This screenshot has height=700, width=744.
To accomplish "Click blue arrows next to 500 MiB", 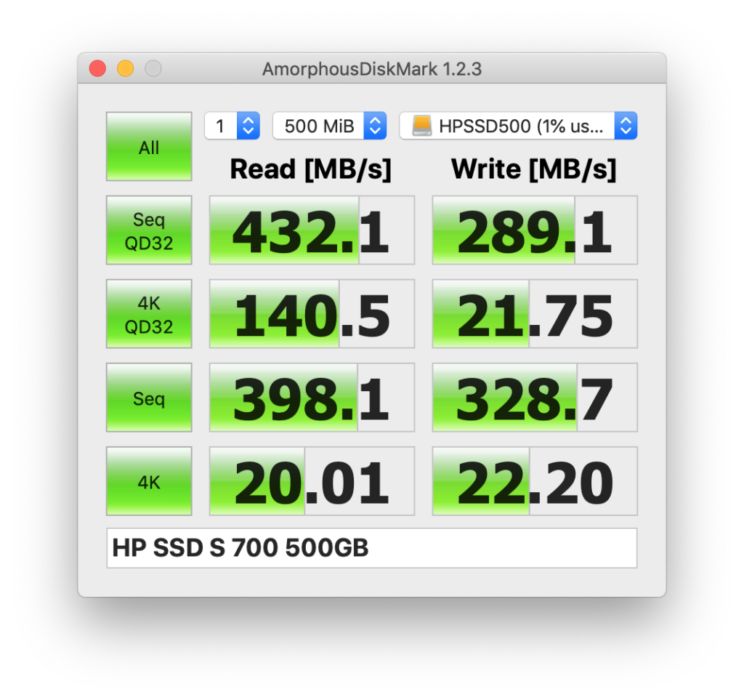I will [x=375, y=126].
